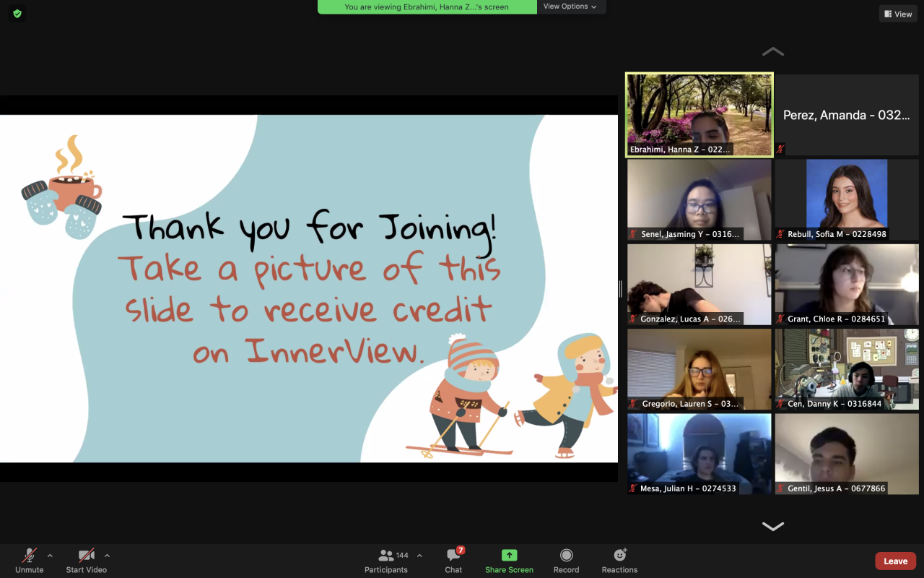Click muted mic icon beside Cen, Danny K
Image resolution: width=924 pixels, height=578 pixels.
click(780, 404)
